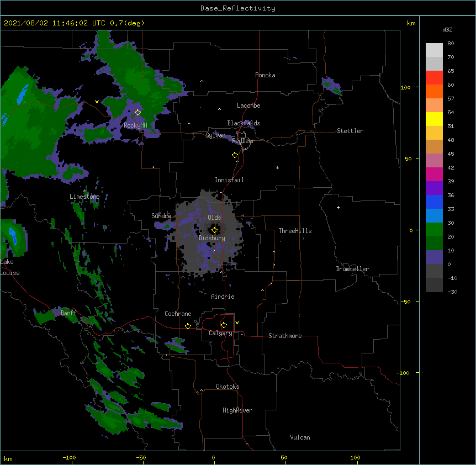Click the HighRiver label
Screen dimensions: 476x465
(x=237, y=410)
